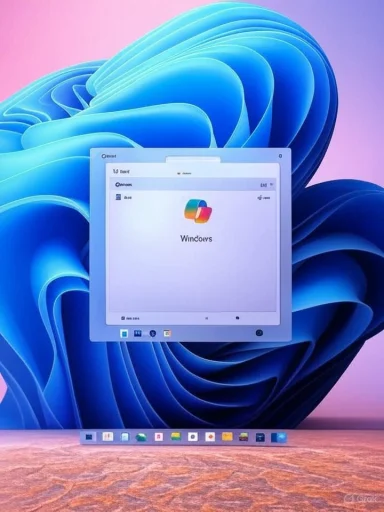
Task: Open the dark blue square icon on the taskbar
Action: 89,437
